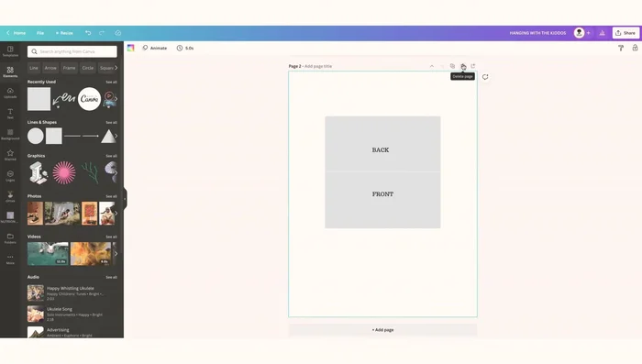Viewport: 642px width, 364px height.
Task: Click the Duplicate page icon
Action: (x=452, y=66)
